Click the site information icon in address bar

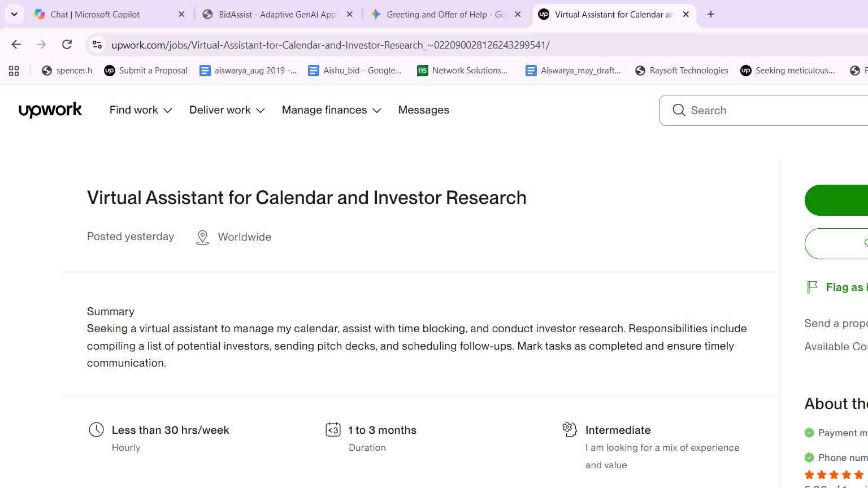97,45
